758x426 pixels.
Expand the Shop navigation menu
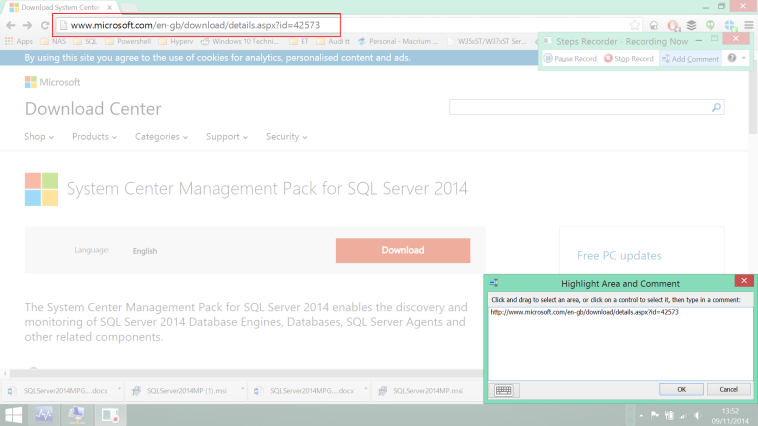pos(39,137)
